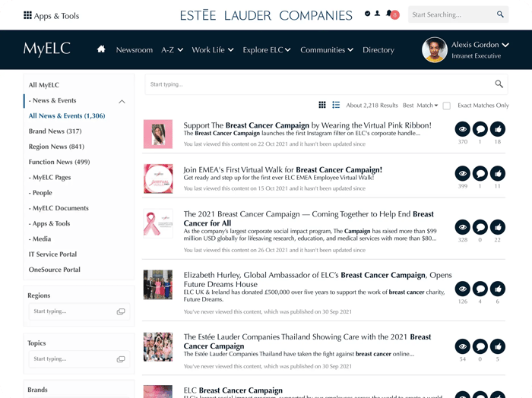This screenshot has height=398, width=532.
Task: Comment on the Thailand Breast Cancer Campaign article
Action: coord(480,346)
